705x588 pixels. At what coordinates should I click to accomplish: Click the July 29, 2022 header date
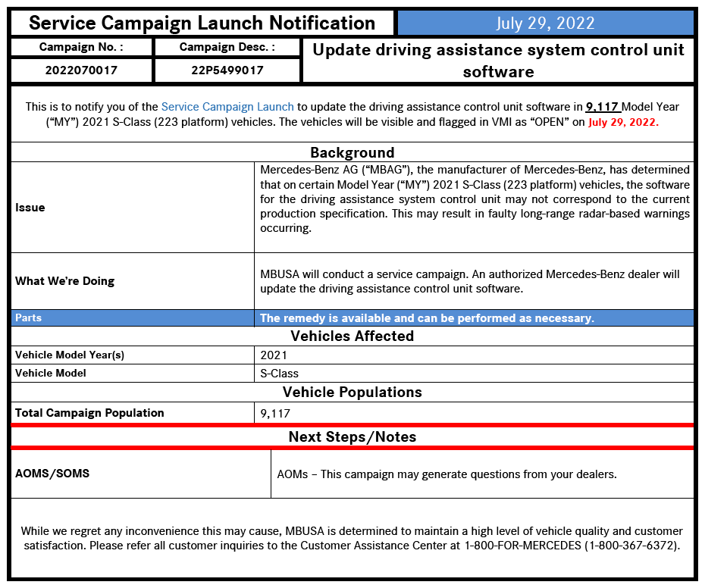pyautogui.click(x=545, y=23)
